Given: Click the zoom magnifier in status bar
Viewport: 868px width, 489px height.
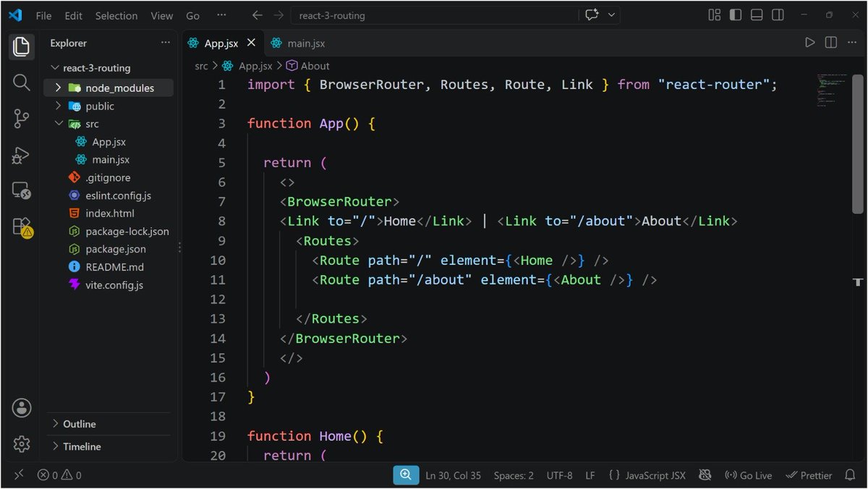Looking at the screenshot, I should click(x=406, y=475).
